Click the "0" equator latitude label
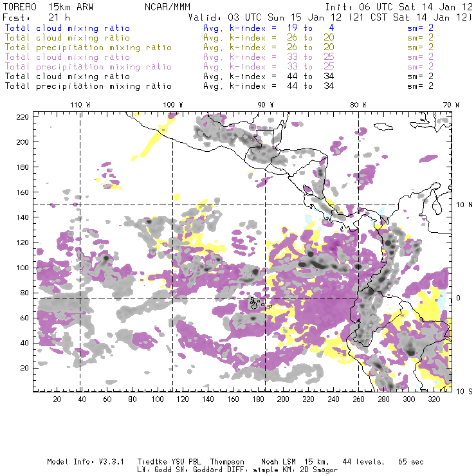476x476 pixels. pyautogui.click(x=459, y=298)
